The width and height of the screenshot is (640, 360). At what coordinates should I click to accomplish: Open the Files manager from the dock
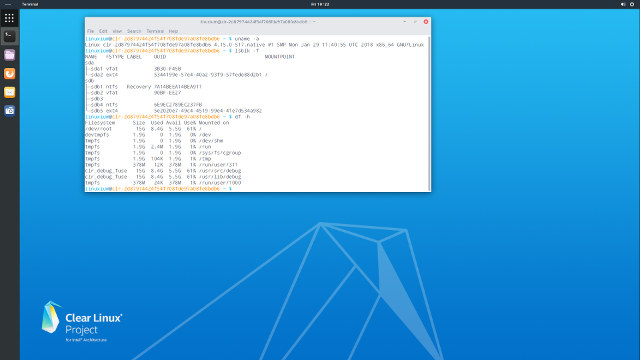click(9, 55)
